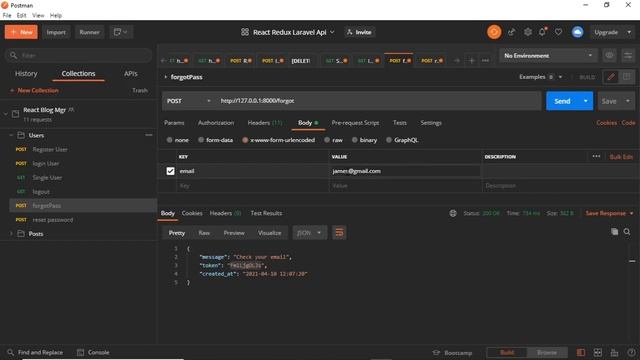Collapse the Users folder
The height and width of the screenshot is (360, 640).
pyautogui.click(x=11, y=135)
